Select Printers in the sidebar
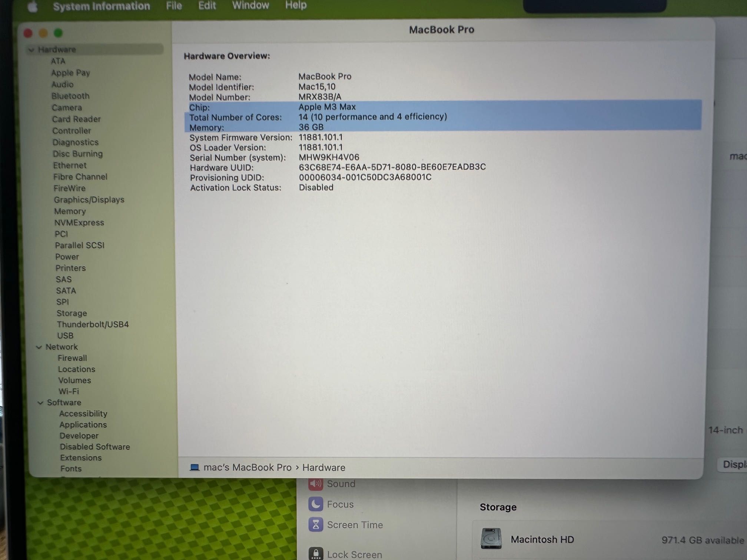 71,268
